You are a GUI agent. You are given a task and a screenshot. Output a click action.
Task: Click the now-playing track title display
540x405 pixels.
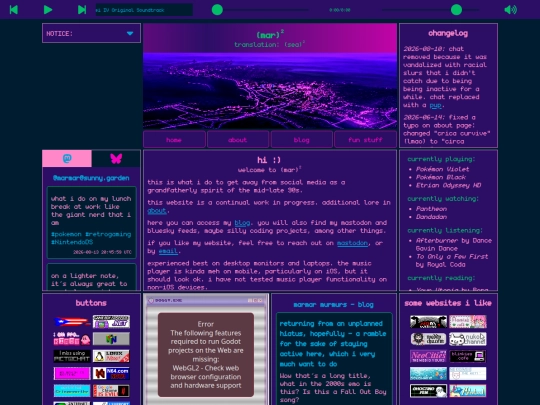(x=144, y=10)
